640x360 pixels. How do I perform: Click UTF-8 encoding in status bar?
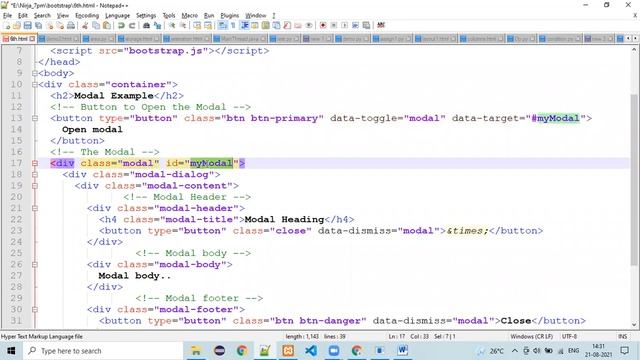(x=569, y=337)
